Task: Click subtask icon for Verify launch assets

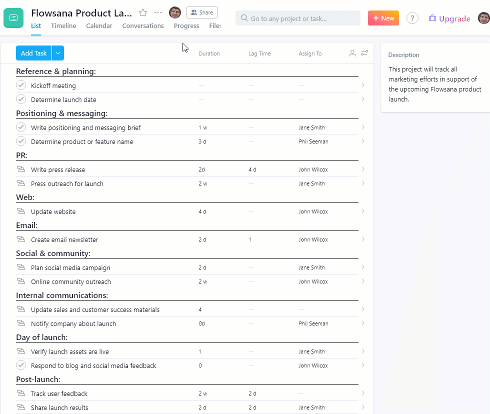Action: [x=21, y=351]
